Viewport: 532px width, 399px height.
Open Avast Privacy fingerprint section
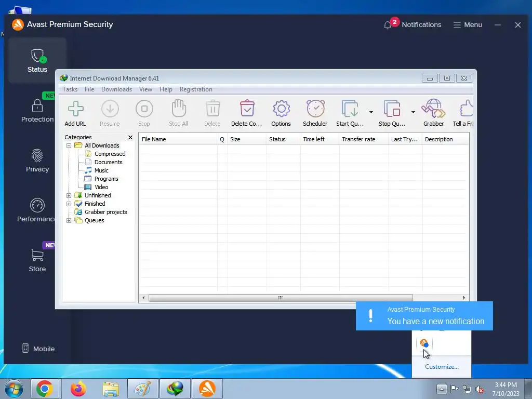[x=37, y=161]
